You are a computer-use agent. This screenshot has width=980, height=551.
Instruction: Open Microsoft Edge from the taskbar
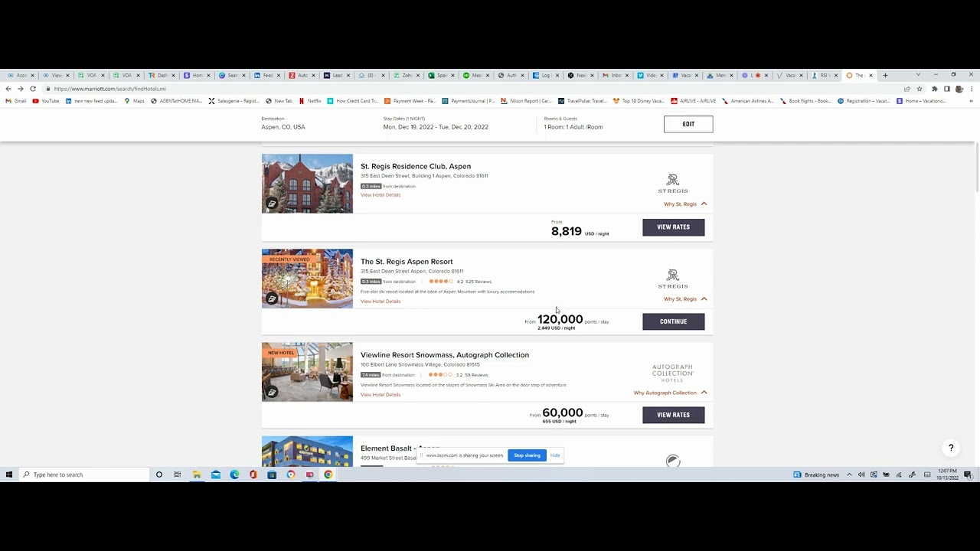234,474
